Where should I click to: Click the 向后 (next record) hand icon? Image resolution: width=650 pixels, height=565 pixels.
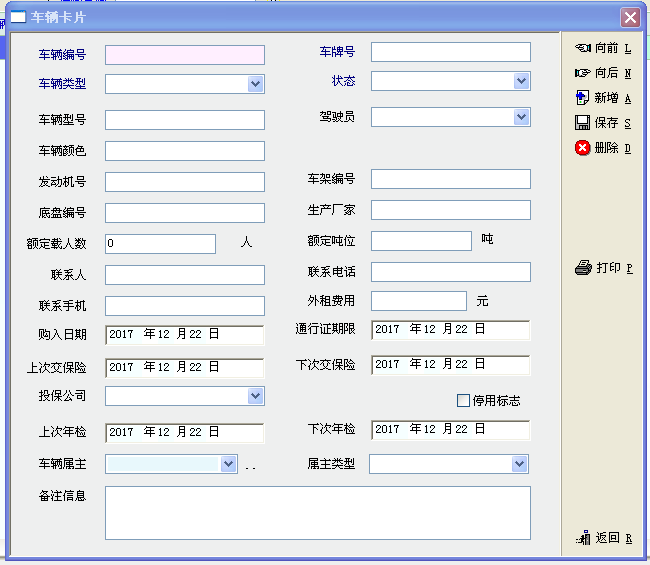[x=582, y=73]
